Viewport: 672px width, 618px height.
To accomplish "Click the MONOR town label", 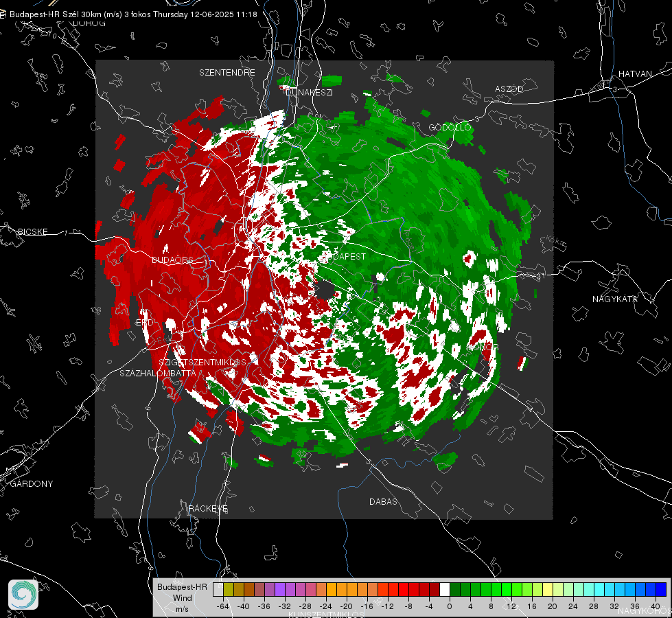I will (x=483, y=347).
